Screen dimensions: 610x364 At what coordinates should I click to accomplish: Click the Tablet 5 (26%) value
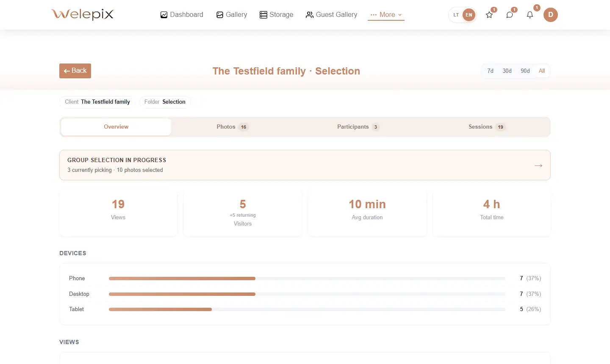click(x=530, y=309)
